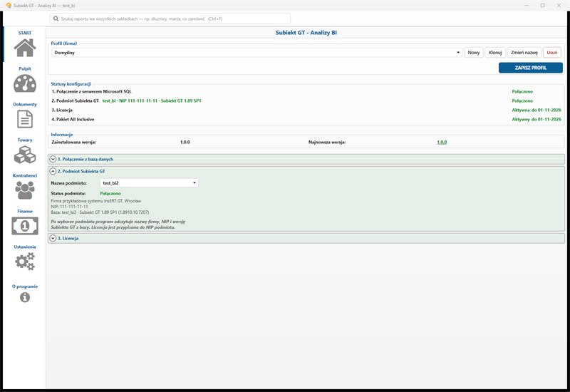570x392 pixels.
Task: Click the ZAPISZ PROFIL button
Action: click(530, 68)
